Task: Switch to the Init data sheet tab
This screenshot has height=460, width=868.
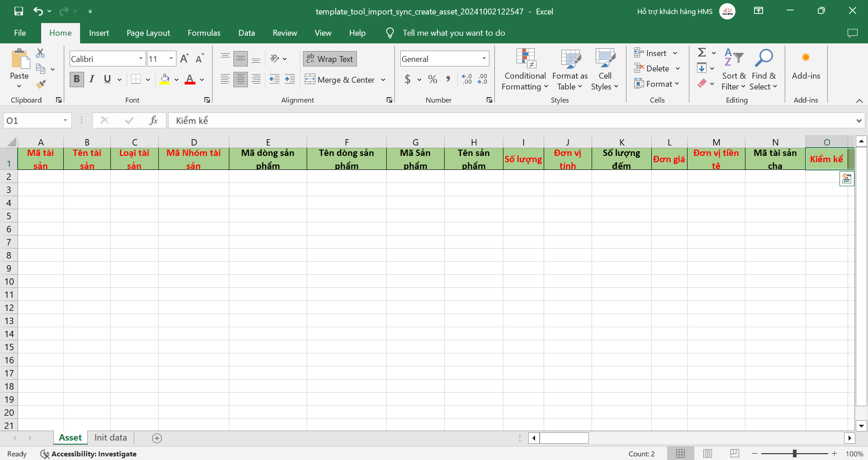Action: pos(110,437)
